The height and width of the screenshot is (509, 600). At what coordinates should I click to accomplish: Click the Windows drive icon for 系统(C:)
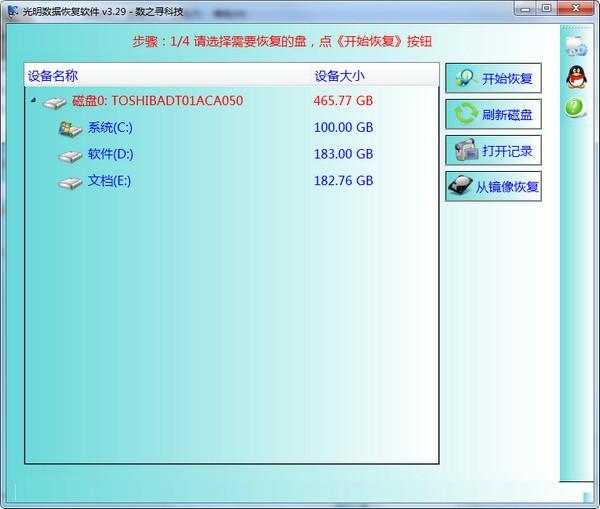(70, 129)
